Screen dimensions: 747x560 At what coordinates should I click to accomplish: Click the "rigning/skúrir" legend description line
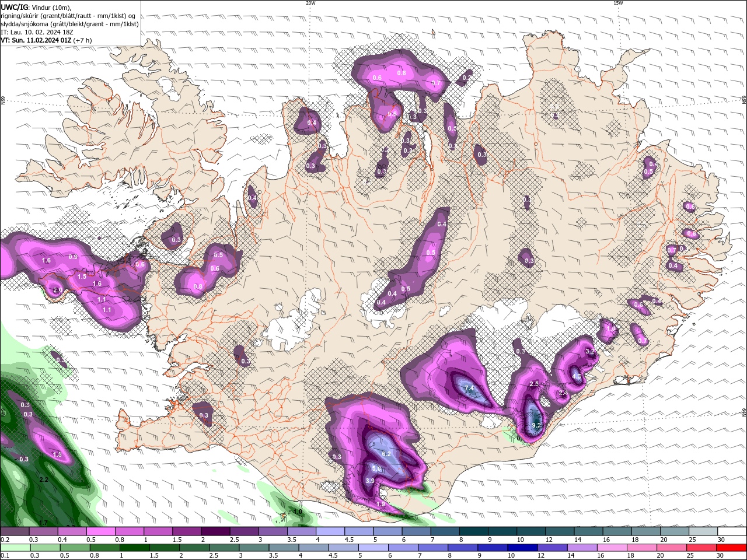click(x=68, y=16)
